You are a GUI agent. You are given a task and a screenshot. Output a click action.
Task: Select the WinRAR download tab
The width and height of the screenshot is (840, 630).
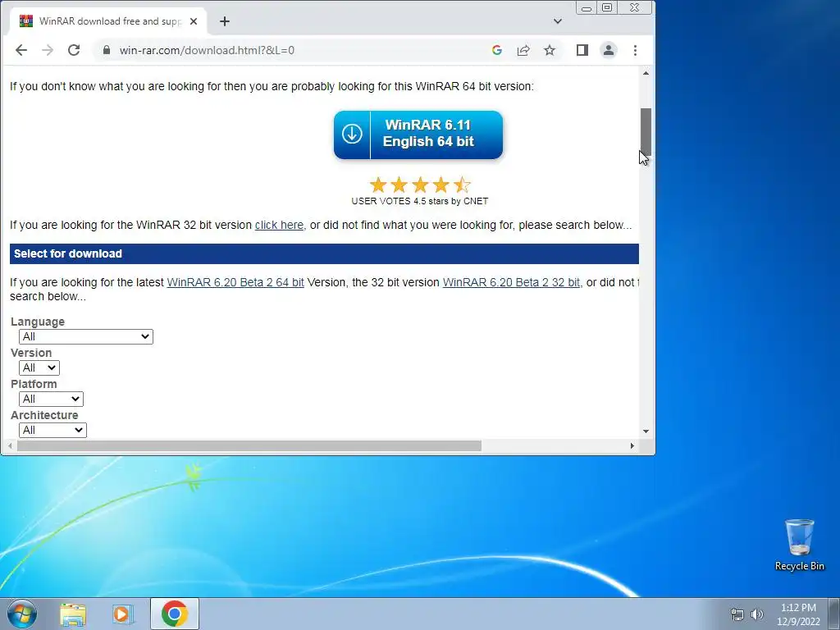coord(107,21)
